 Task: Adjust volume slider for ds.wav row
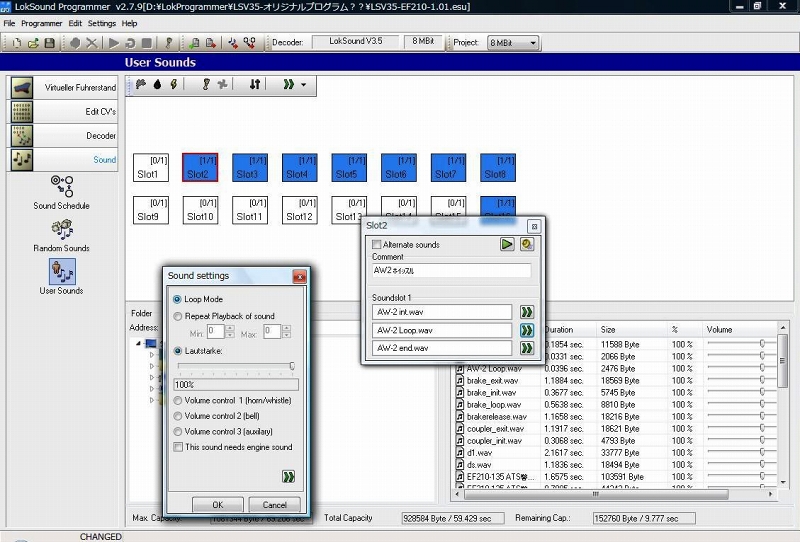tap(762, 464)
